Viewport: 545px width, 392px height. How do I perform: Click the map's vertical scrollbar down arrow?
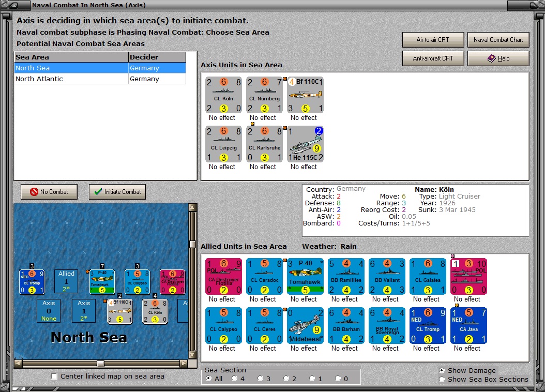point(192,355)
